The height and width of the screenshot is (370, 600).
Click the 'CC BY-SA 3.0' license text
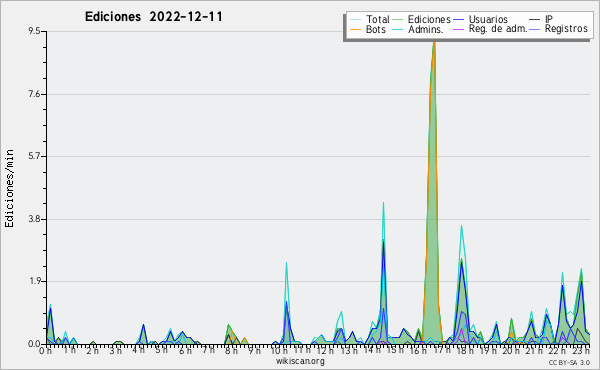[x=569, y=362]
